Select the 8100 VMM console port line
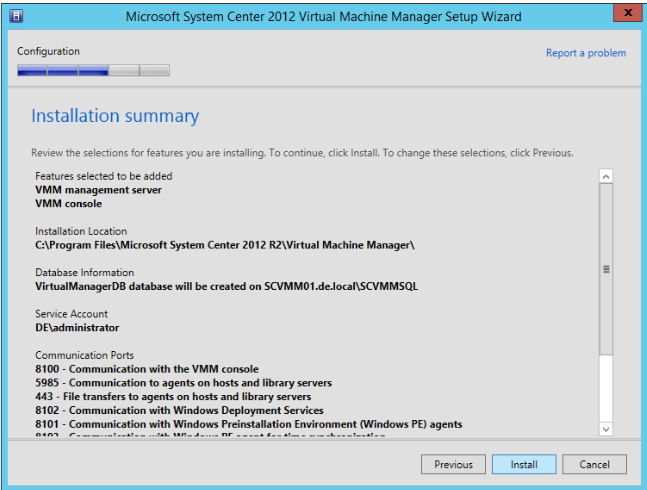Image resolution: width=647 pixels, height=490 pixels. click(146, 369)
